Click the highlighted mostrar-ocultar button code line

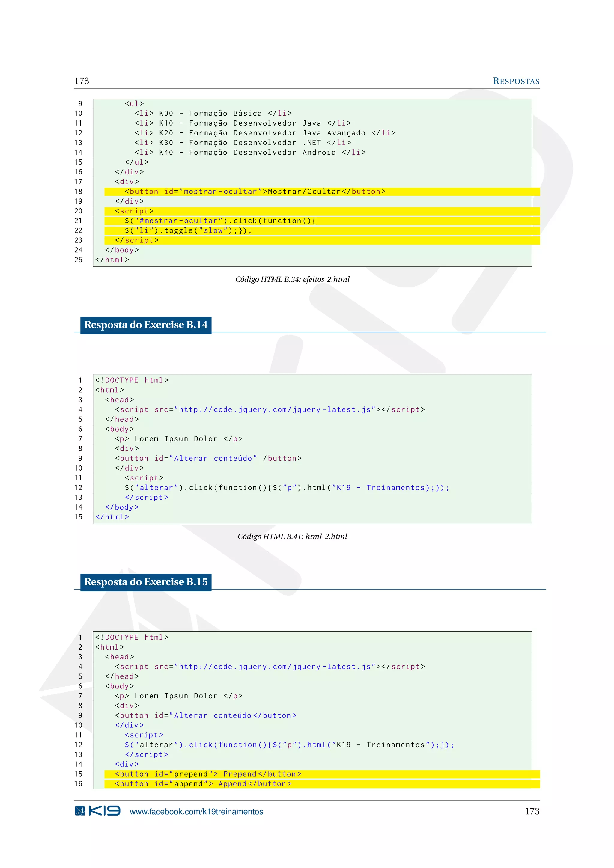pos(255,192)
